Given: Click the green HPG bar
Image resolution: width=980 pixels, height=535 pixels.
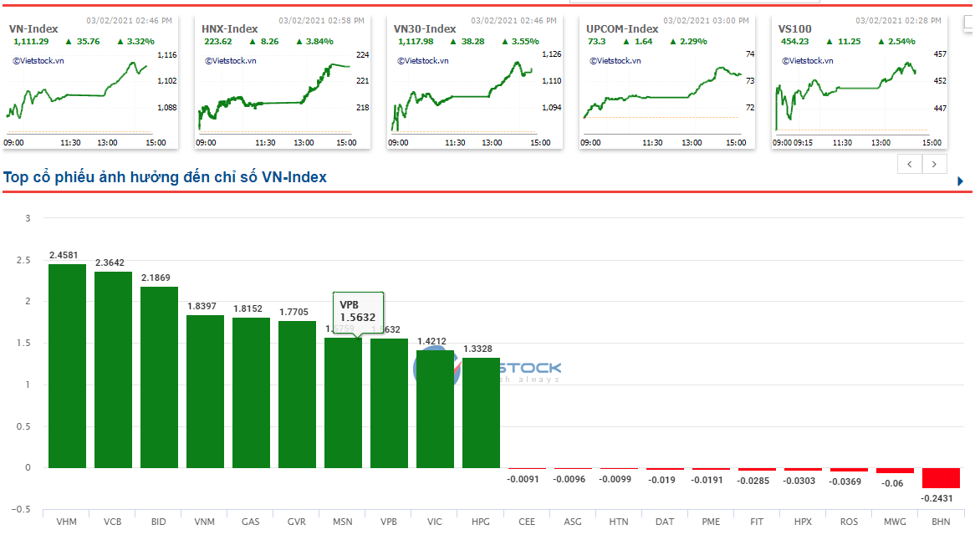Looking at the screenshot, I should [x=481, y=413].
